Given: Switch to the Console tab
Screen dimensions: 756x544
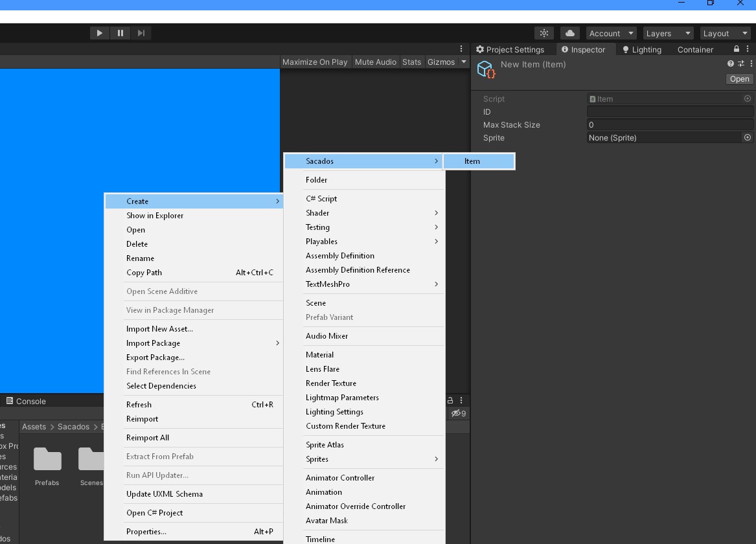Looking at the screenshot, I should tap(26, 401).
